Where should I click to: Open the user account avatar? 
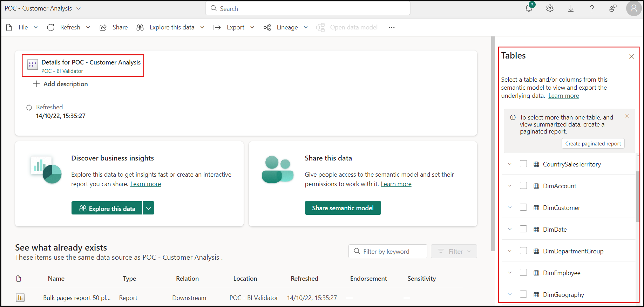[x=634, y=8]
